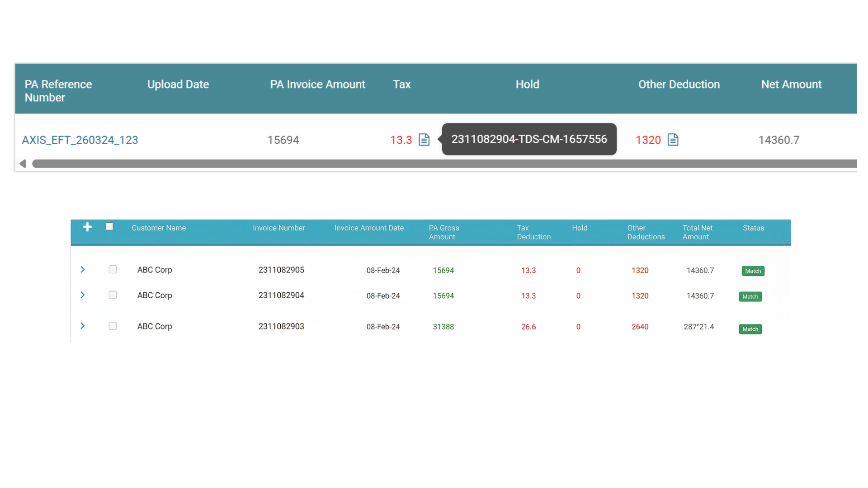
Task: Tick the checkbox for invoice 2311082903
Action: 113,326
